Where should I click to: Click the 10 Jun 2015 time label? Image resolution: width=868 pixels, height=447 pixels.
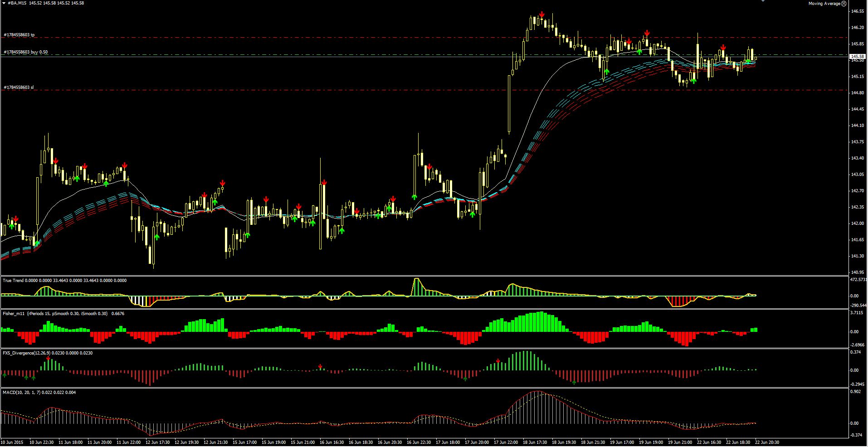coord(12,442)
